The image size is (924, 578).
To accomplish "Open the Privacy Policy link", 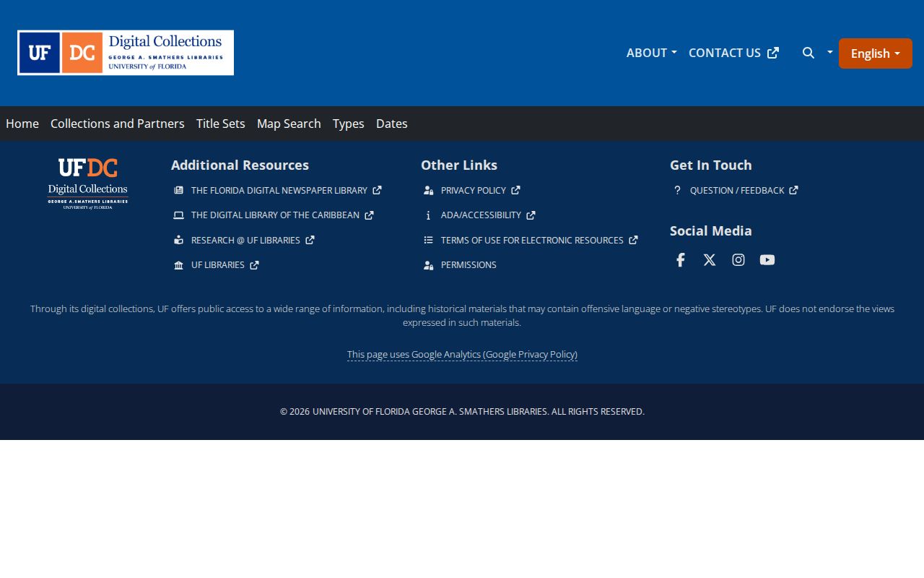I will [x=480, y=191].
